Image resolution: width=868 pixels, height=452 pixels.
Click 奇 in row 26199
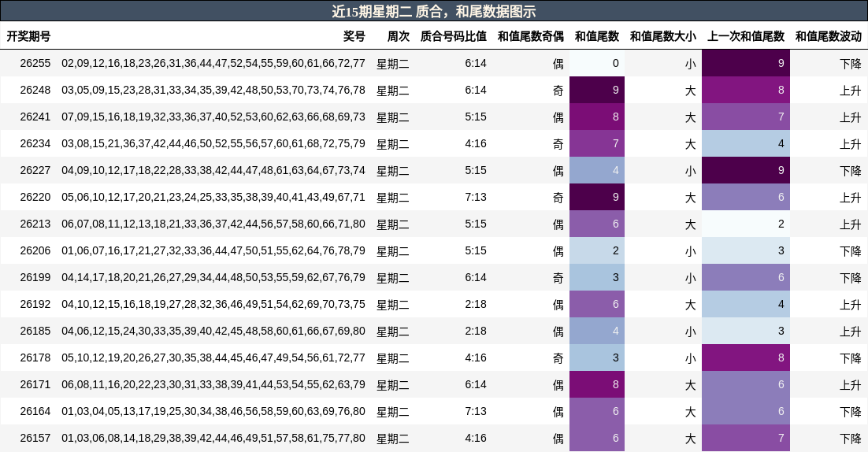pyautogui.click(x=558, y=278)
